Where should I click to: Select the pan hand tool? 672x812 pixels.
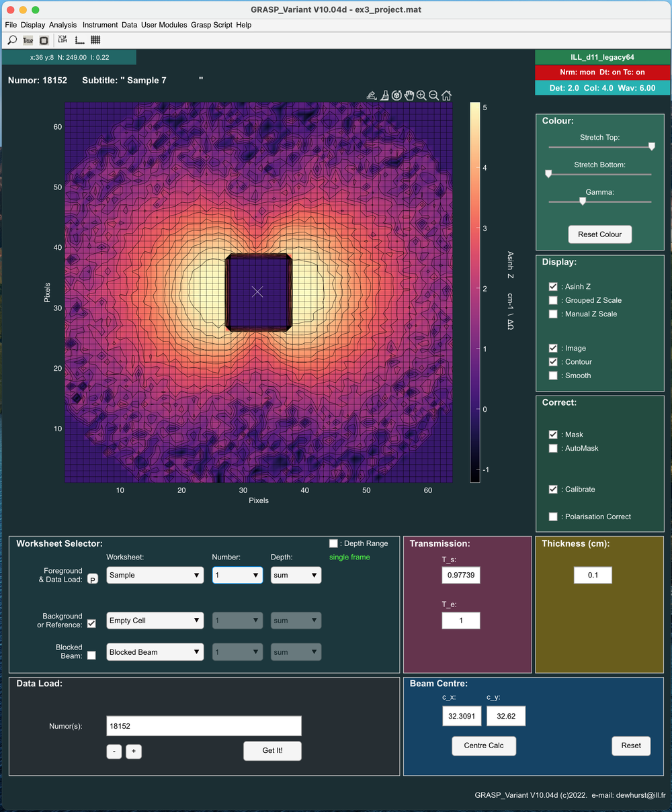point(409,95)
